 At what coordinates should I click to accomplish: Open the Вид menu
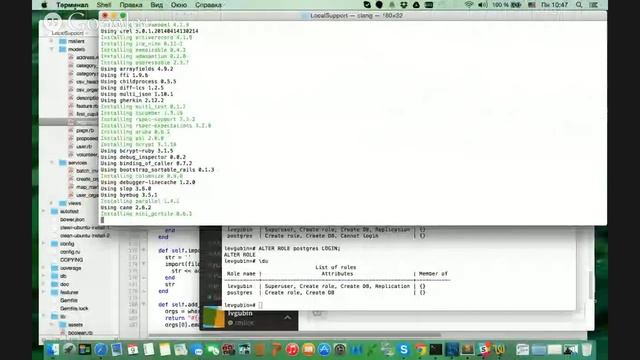[x=156, y=5]
